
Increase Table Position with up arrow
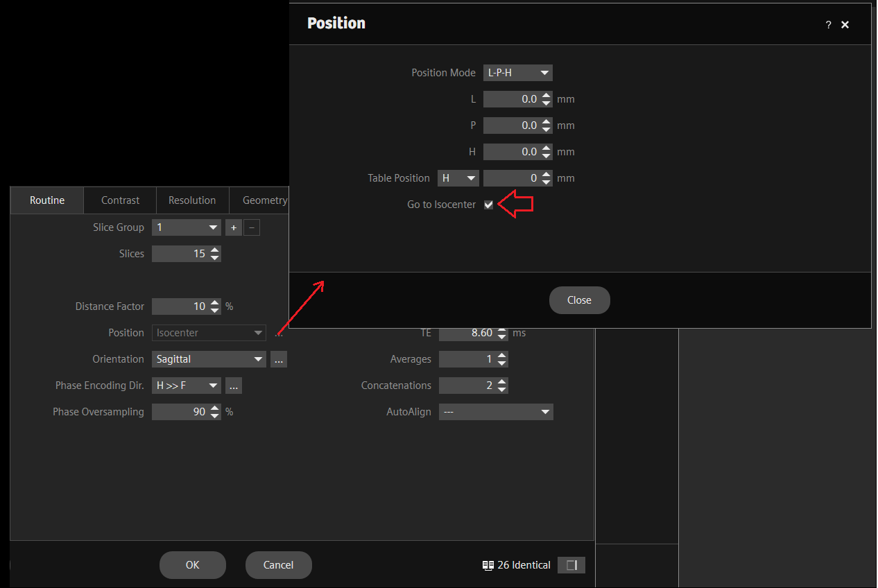[546, 175]
